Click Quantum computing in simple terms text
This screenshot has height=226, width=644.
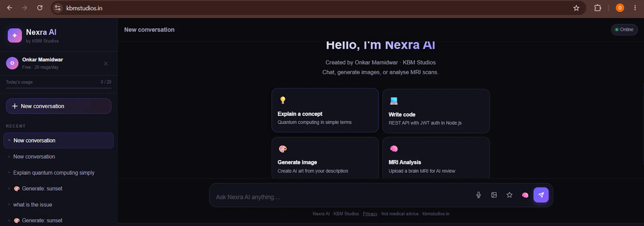[x=314, y=122]
